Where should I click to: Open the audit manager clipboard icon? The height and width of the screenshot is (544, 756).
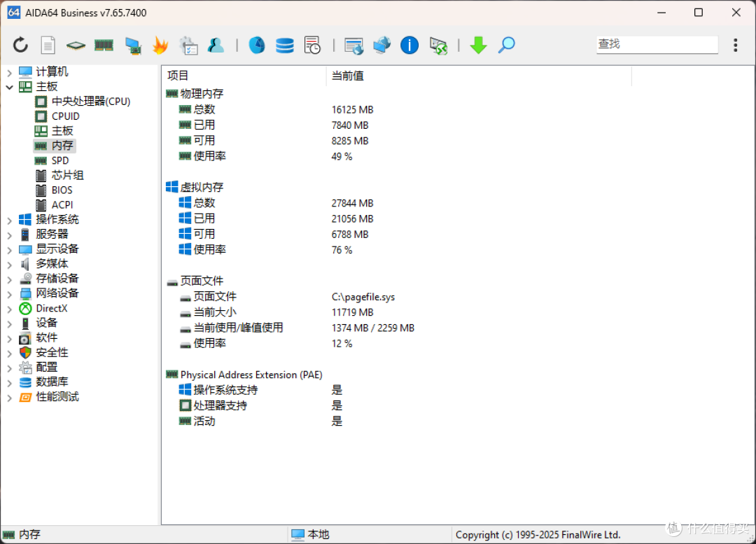[188, 46]
